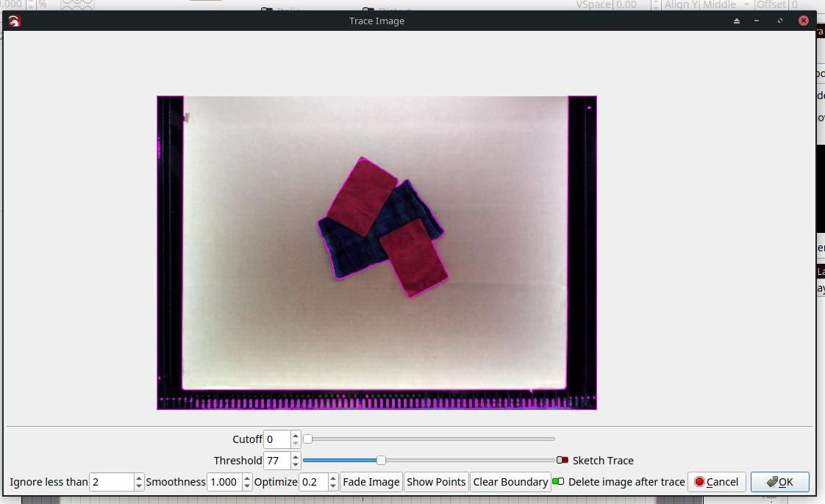Click the keep-above triangle icon in the title bar
This screenshot has width=825, height=504.
(737, 21)
